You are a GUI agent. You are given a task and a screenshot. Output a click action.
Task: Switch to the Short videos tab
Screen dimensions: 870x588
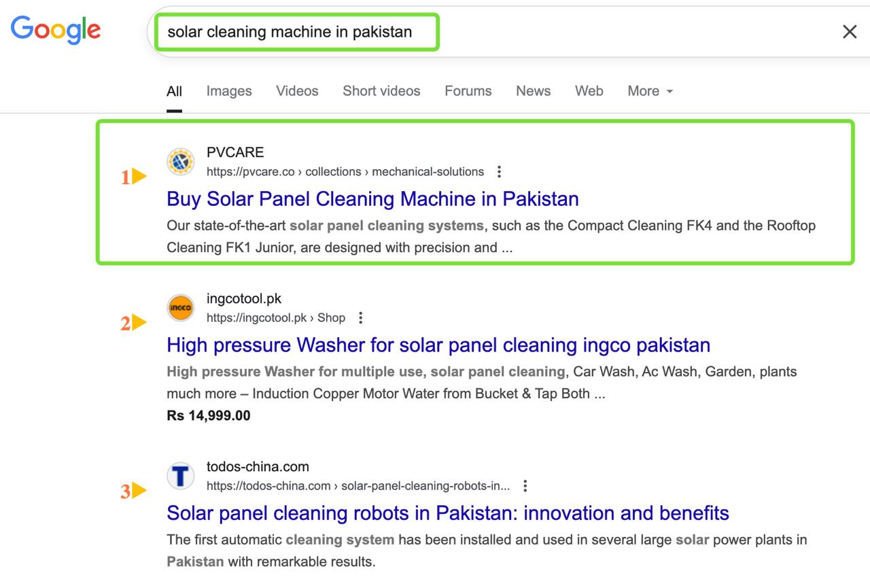[x=381, y=91]
